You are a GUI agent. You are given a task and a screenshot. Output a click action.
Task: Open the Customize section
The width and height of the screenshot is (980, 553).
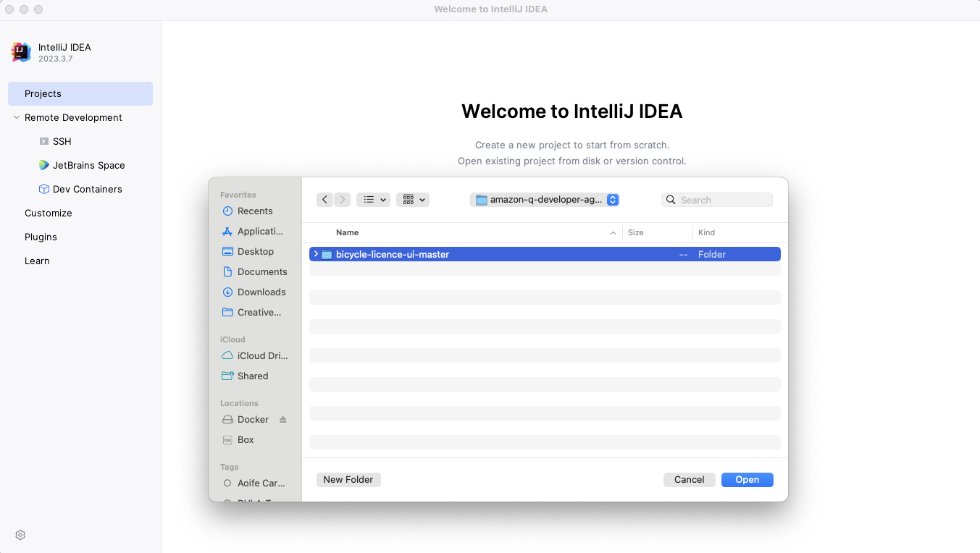click(x=49, y=213)
